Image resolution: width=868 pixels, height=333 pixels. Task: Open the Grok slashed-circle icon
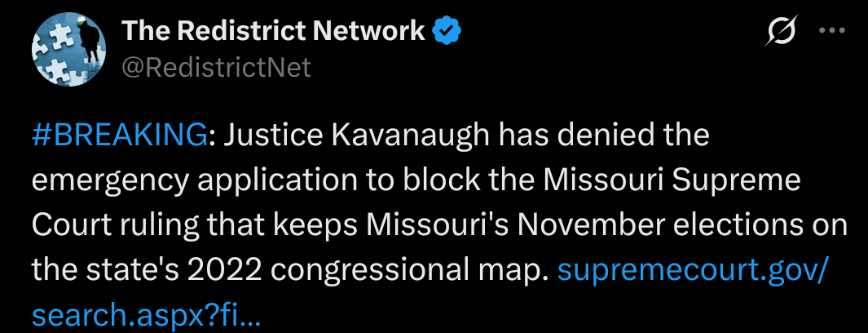(x=781, y=32)
